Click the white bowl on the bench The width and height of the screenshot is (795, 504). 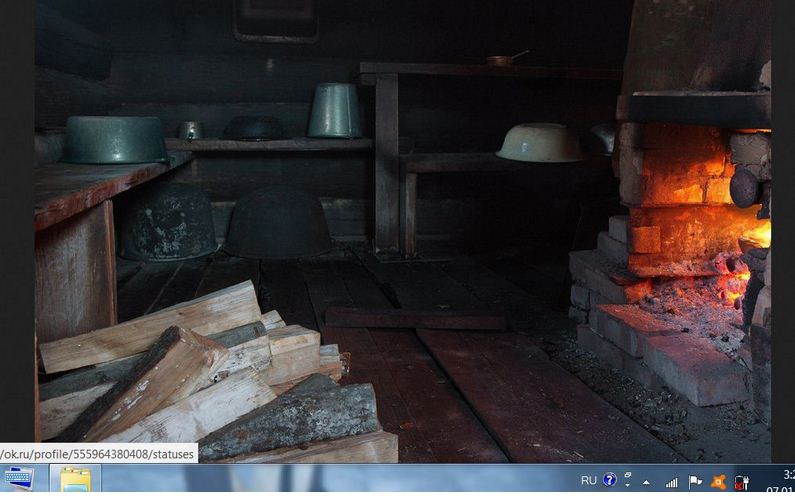click(540, 142)
